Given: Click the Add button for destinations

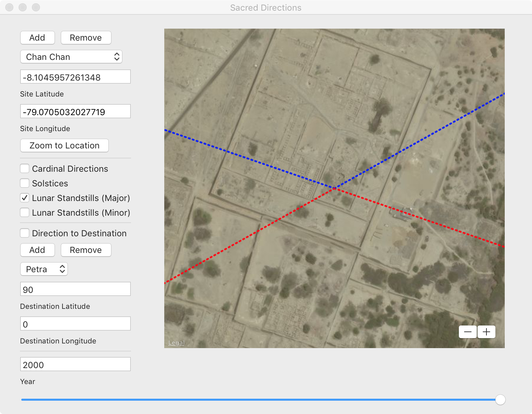Looking at the screenshot, I should [37, 250].
